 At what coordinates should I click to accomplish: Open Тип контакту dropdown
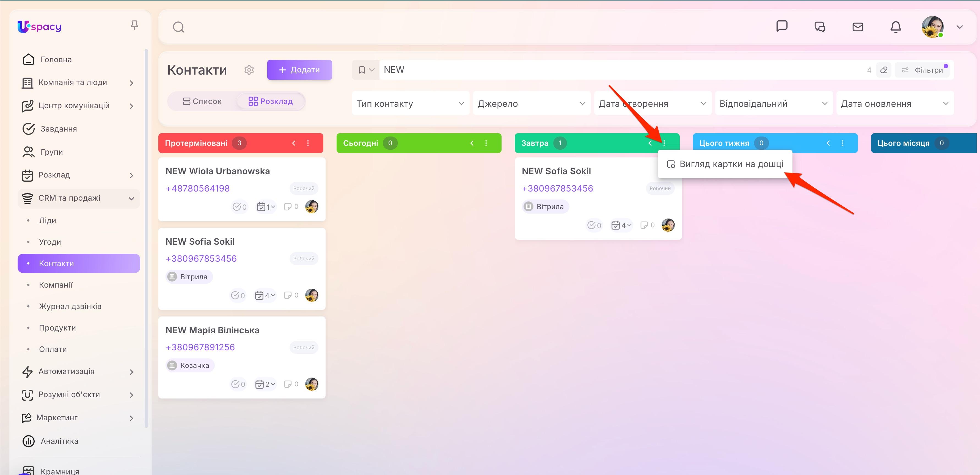[x=411, y=103]
